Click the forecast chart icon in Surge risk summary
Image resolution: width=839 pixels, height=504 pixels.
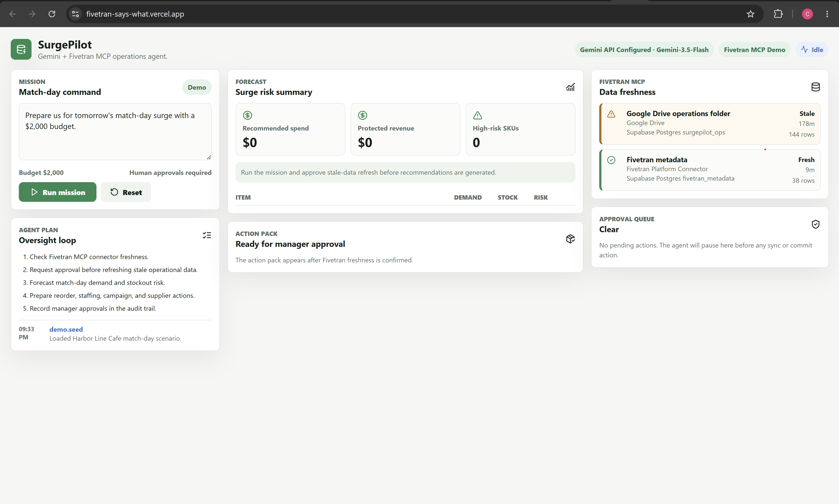(x=570, y=87)
